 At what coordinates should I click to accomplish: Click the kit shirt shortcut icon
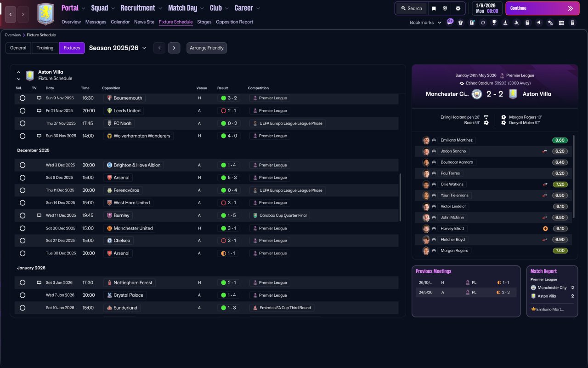[461, 23]
